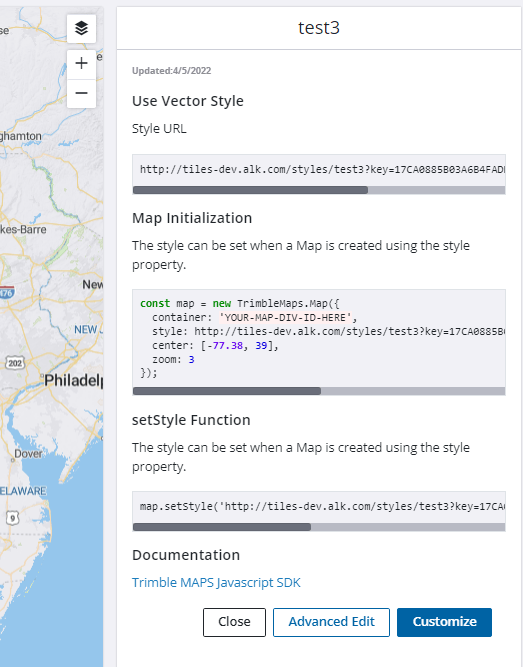Zoom in on the map with plus icon

81,64
